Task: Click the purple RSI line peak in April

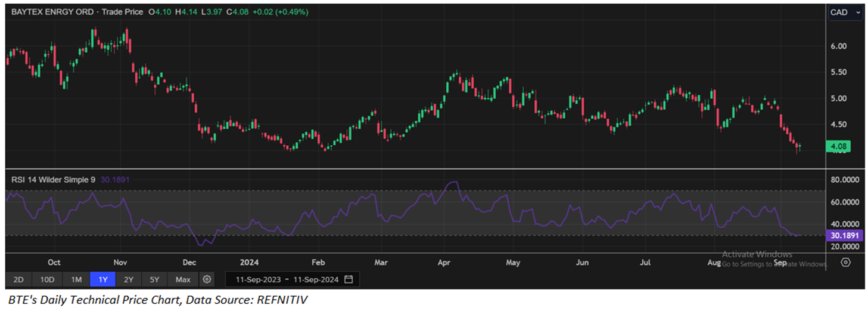Action: [x=454, y=182]
